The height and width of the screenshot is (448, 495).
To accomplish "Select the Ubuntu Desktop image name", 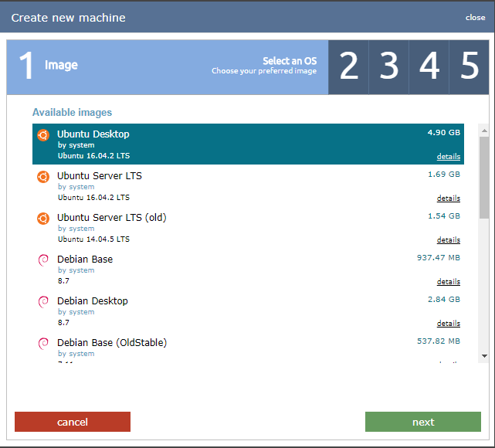I will click(x=93, y=134).
